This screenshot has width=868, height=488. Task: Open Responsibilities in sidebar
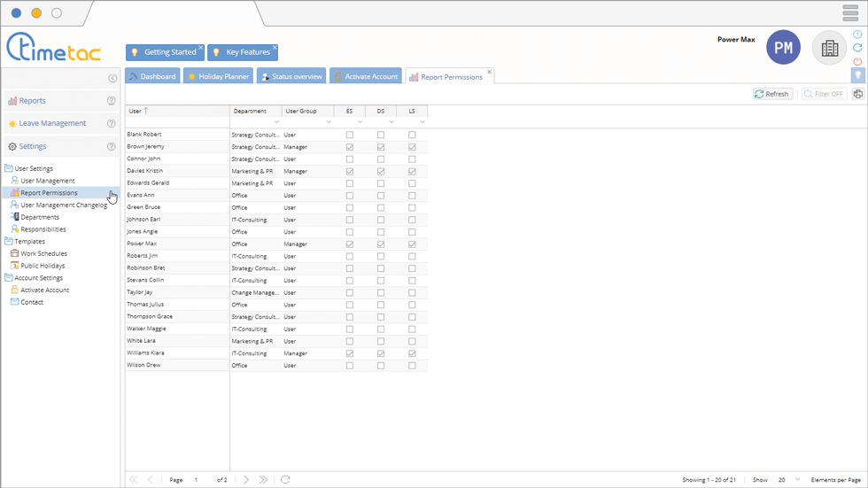pos(43,229)
